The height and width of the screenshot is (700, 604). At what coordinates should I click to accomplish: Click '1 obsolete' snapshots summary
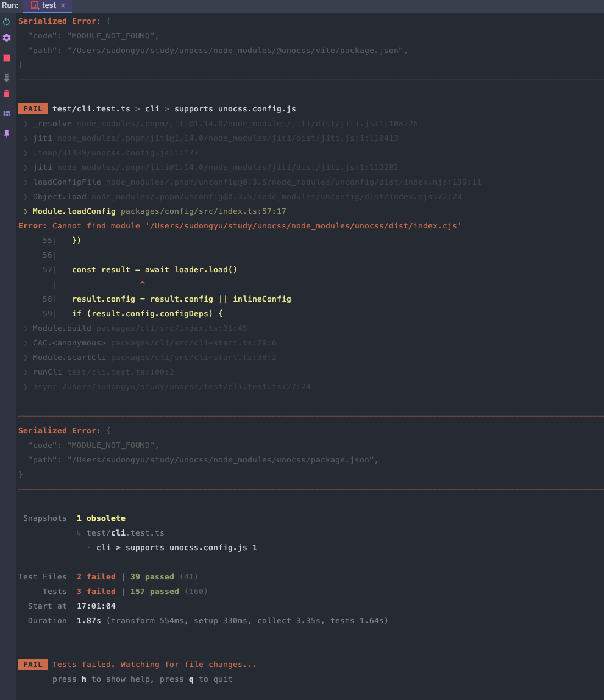(101, 518)
